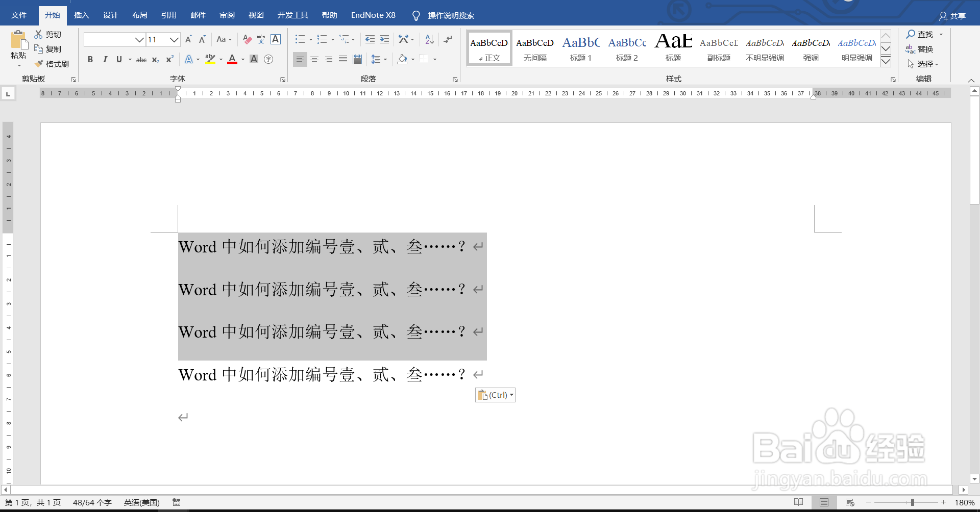Click the Cut (剪切) scissors button
This screenshot has height=512, width=980.
click(x=47, y=34)
